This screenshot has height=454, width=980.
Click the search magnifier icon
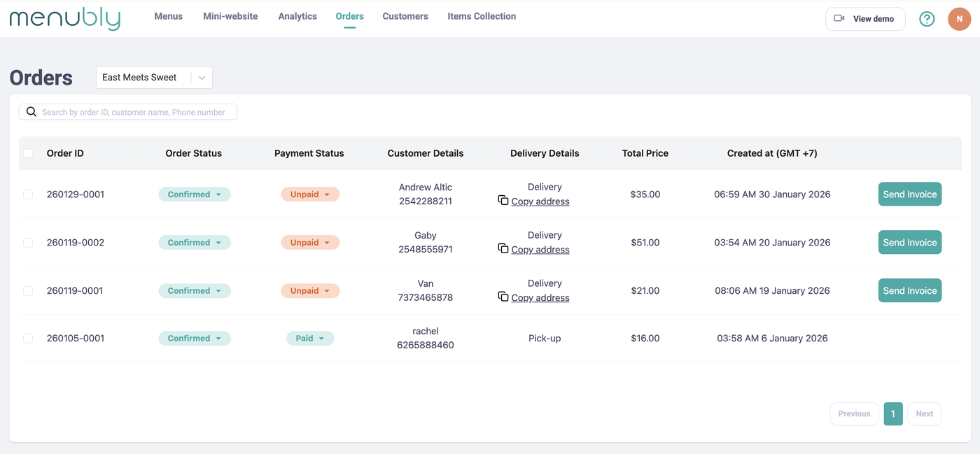pos(31,112)
